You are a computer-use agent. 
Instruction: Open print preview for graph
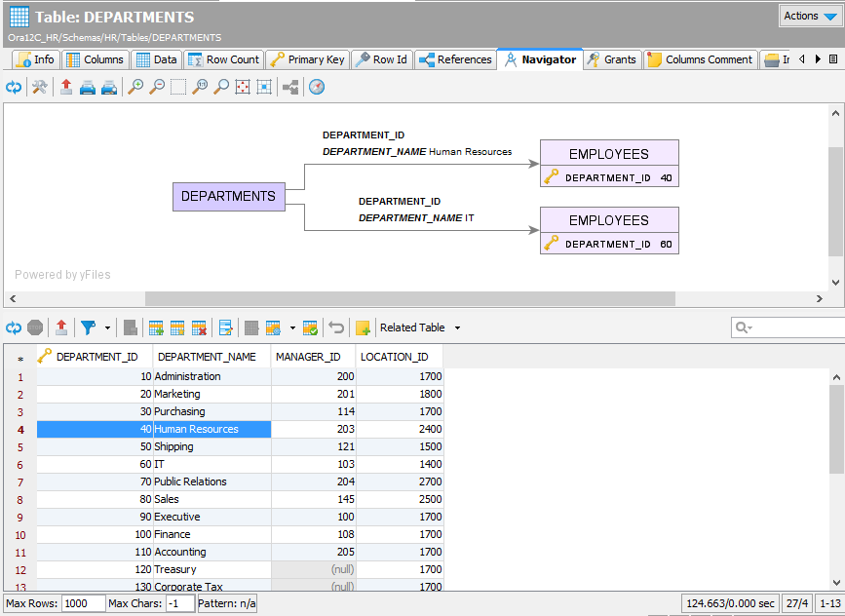[109, 87]
